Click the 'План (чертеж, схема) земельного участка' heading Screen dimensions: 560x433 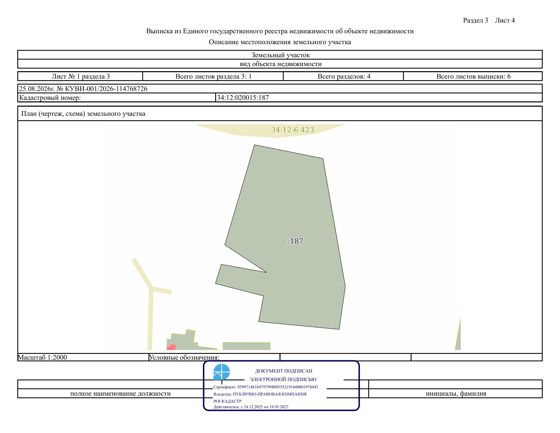(83, 114)
